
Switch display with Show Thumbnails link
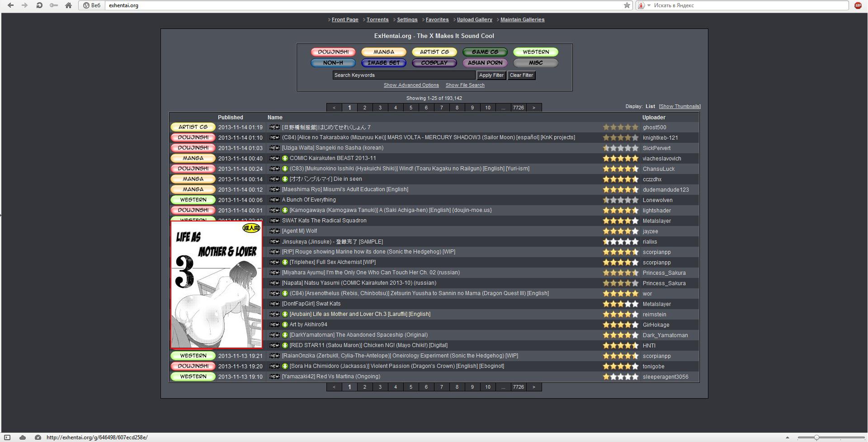679,107
